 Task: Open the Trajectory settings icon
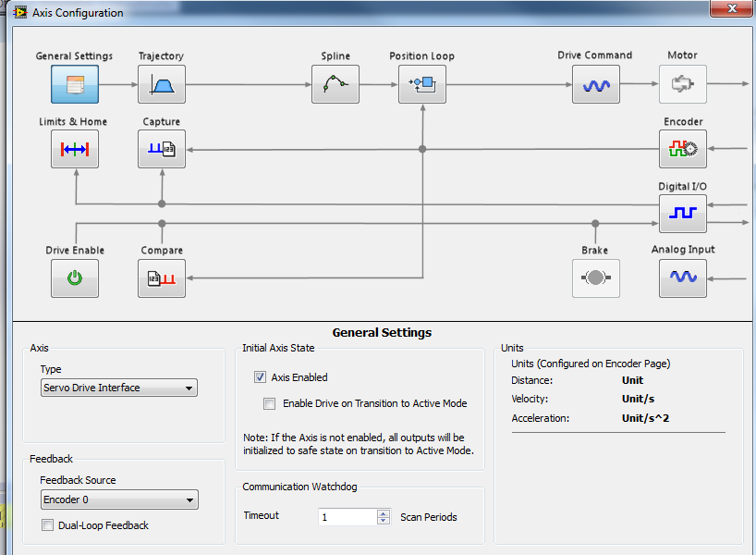coord(162,84)
